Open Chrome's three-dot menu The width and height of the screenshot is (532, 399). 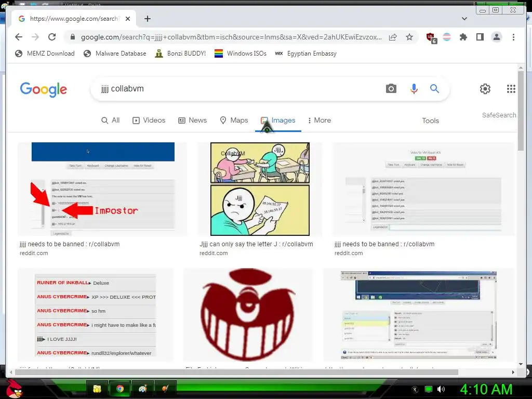click(x=513, y=37)
